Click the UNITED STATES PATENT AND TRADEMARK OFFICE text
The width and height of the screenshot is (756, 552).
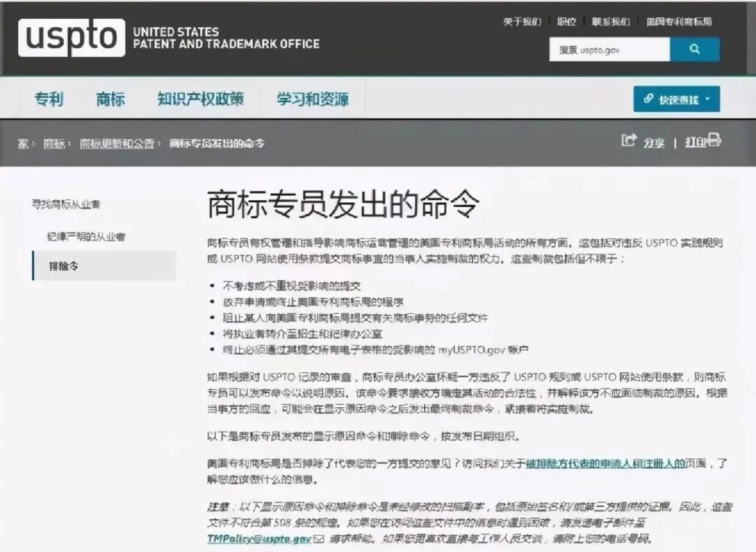coord(226,38)
